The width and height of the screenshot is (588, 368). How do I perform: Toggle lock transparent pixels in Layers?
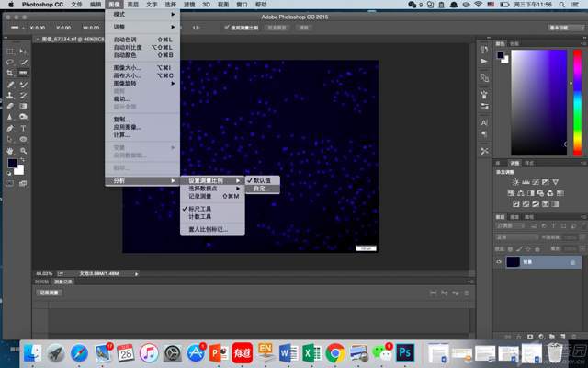click(511, 249)
